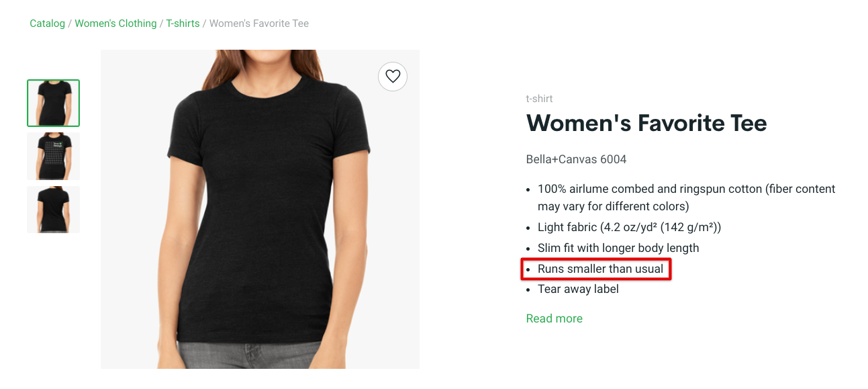The image size is (868, 389).
Task: Click the heart favorite icon
Action: point(393,77)
